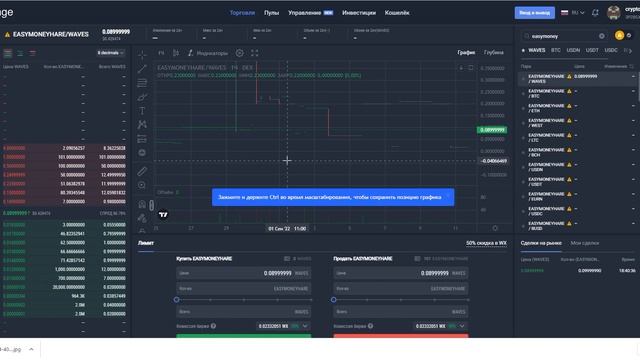The width and height of the screenshot is (640, 360).
Task: Clear the easymoney search field
Action: pos(602,36)
